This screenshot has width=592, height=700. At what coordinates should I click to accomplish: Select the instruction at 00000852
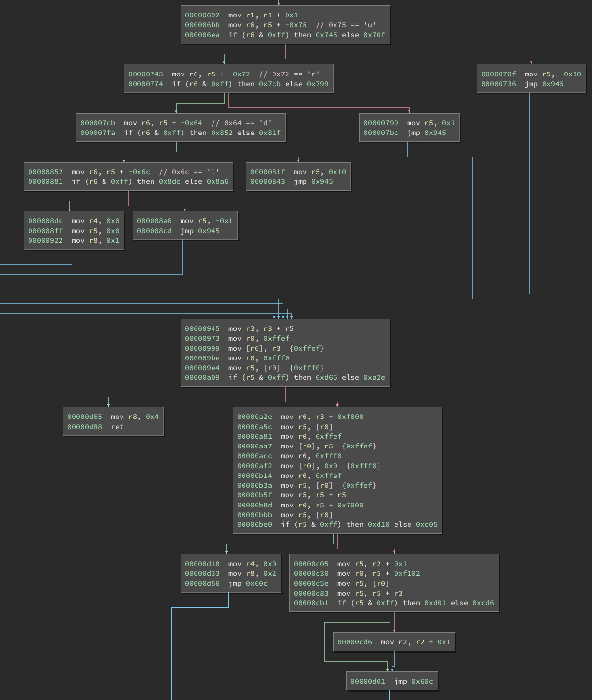point(123,172)
